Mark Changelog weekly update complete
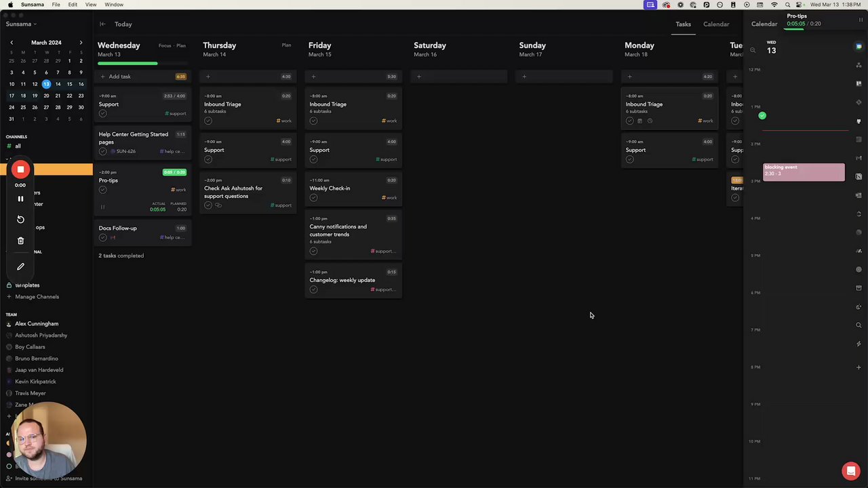868x488 pixels. (x=313, y=289)
